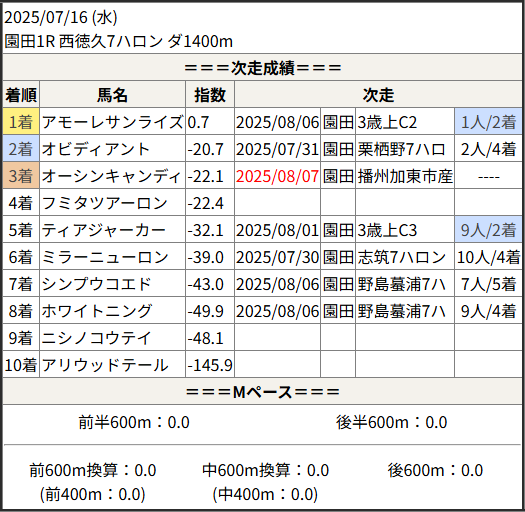This screenshot has height=512, width=525.
Task: Click the ===Mペース=== section header
Action: click(262, 391)
